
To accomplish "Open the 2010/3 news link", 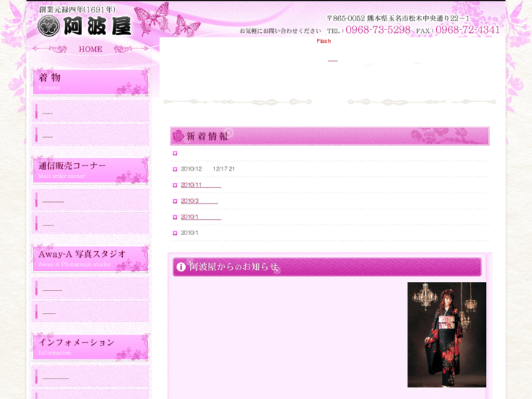I will (x=199, y=201).
